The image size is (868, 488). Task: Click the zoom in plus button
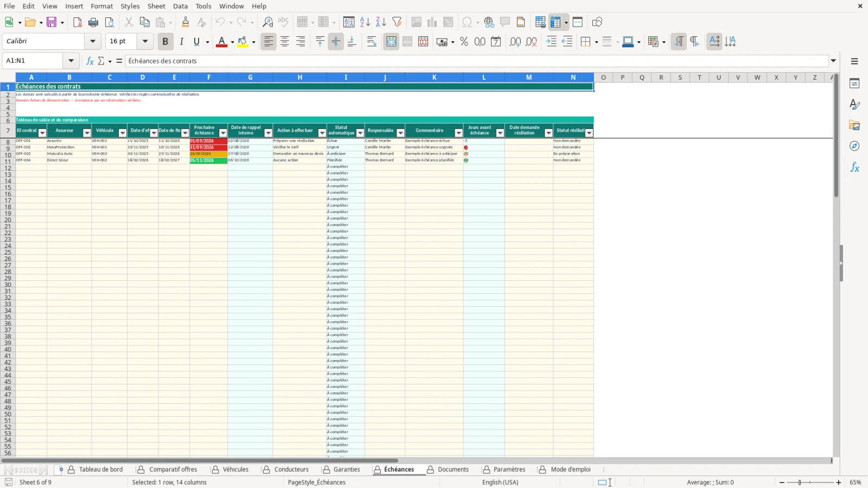(839, 483)
